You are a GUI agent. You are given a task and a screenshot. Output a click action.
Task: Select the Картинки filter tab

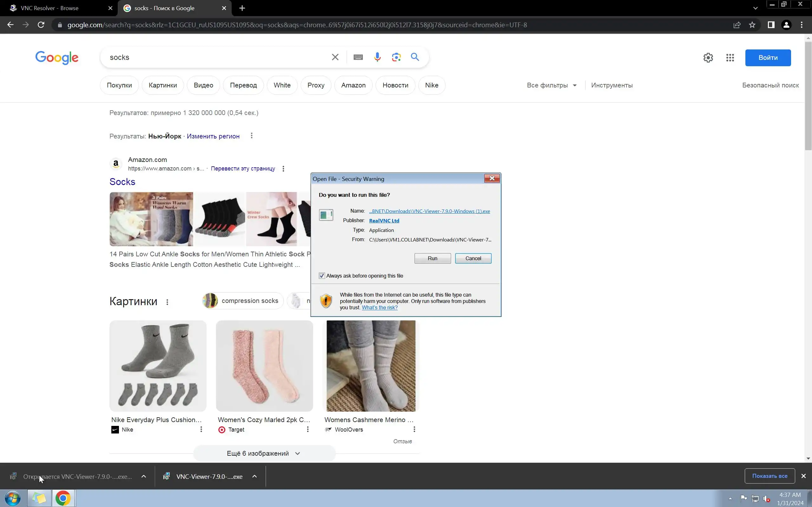coord(163,85)
